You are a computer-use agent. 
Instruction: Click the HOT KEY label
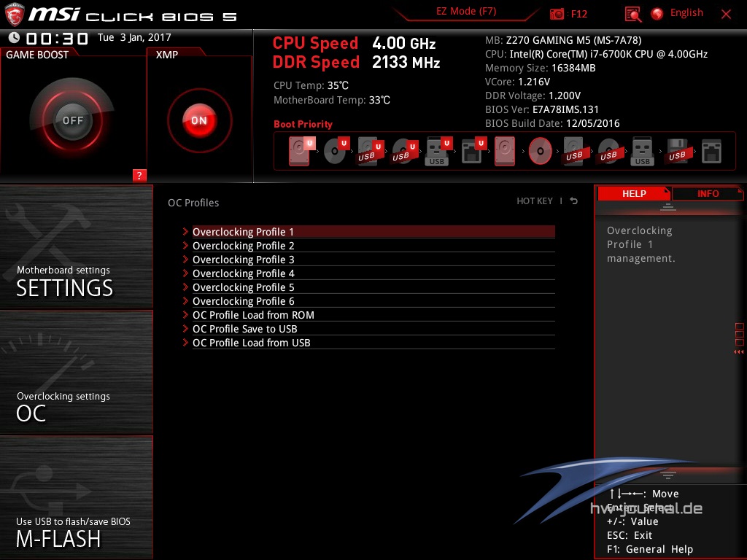click(x=535, y=201)
